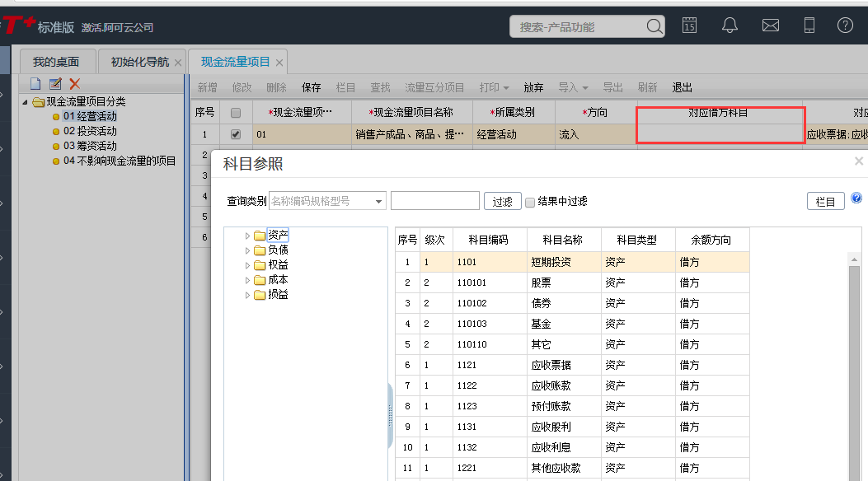
Task: Toggle the select-all checkbox in column header
Action: click(236, 113)
